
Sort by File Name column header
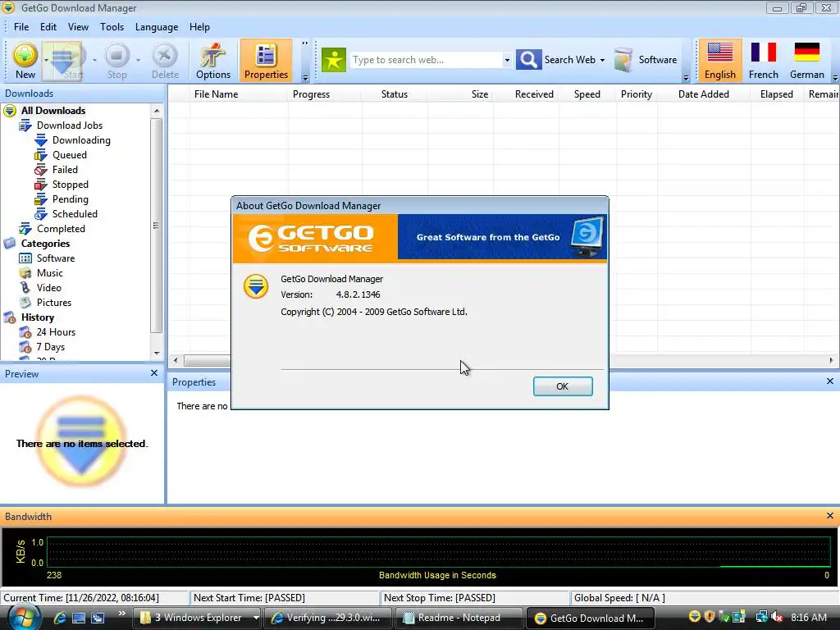[238, 94]
